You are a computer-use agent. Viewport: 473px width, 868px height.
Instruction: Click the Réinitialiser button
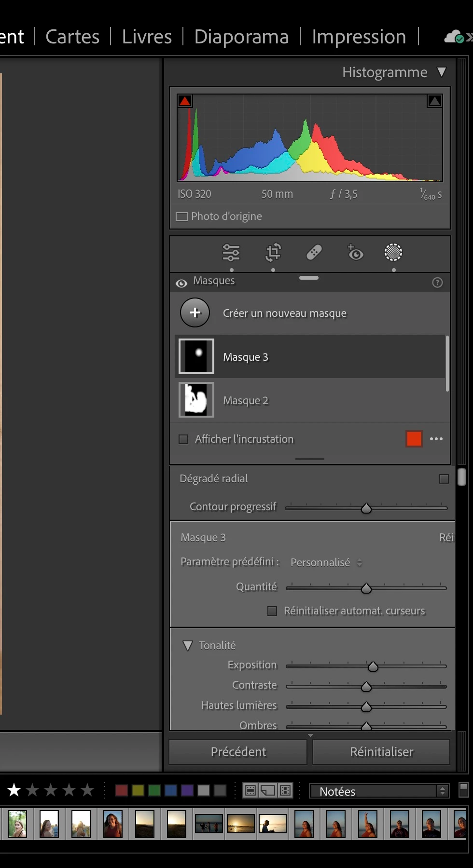point(381,752)
